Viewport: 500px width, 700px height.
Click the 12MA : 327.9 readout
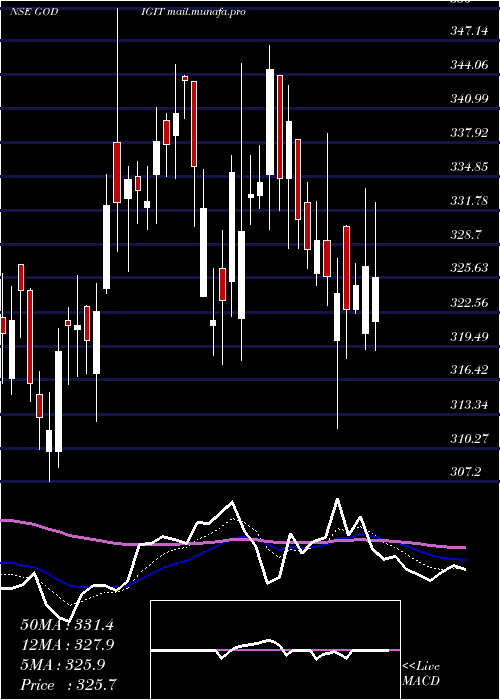coord(67,645)
